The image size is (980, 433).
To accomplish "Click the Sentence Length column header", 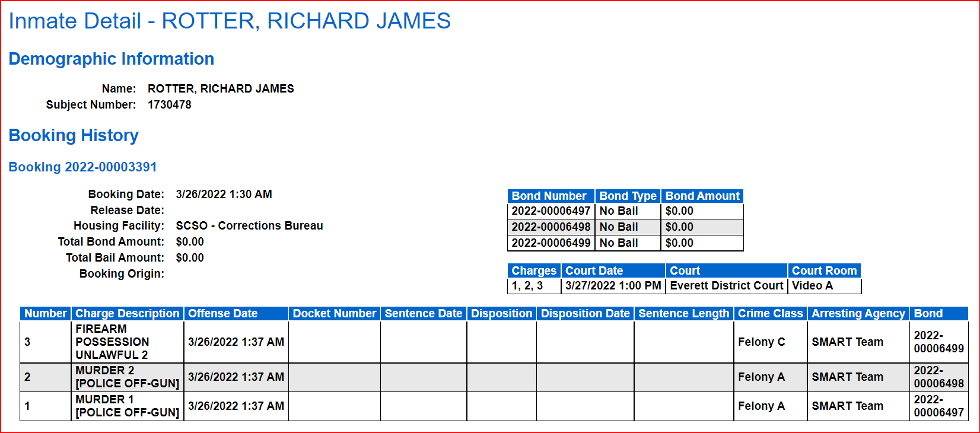I will tap(683, 314).
